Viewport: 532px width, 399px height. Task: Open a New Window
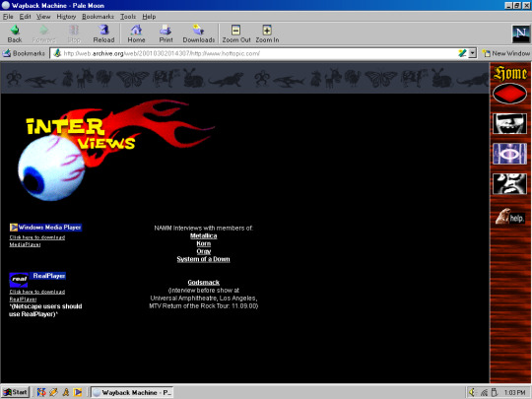[x=506, y=53]
